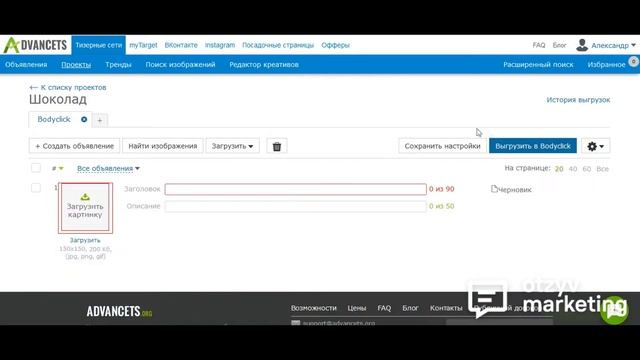The width and height of the screenshot is (640, 360).
Task: Open the ВКонтакте section
Action: click(x=181, y=45)
